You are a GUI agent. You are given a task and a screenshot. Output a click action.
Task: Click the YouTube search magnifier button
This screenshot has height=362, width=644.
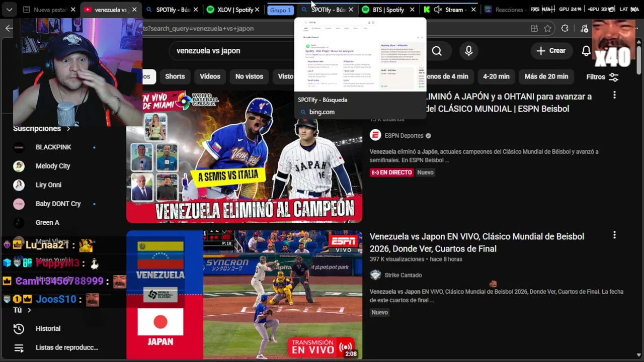coord(437,51)
